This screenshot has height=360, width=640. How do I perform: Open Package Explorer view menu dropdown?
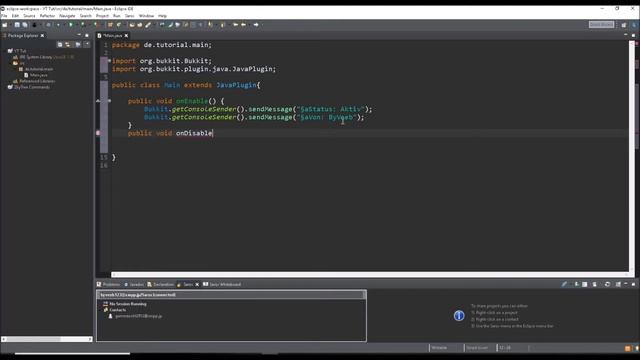tap(87, 44)
